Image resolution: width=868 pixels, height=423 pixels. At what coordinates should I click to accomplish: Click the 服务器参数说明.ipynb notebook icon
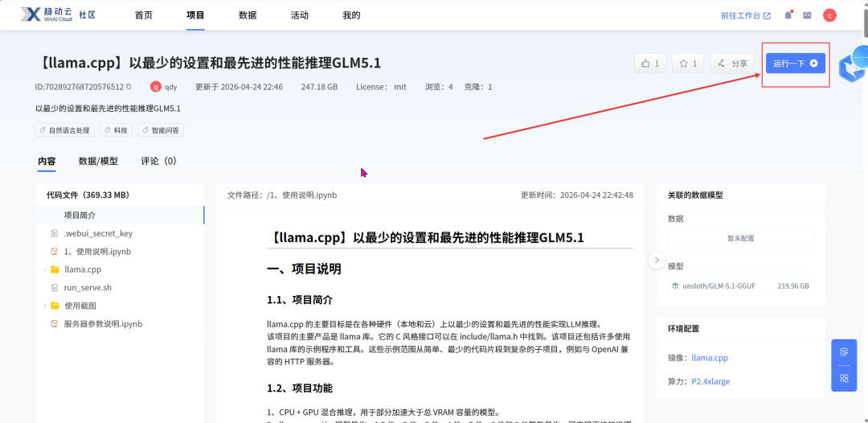click(x=55, y=324)
